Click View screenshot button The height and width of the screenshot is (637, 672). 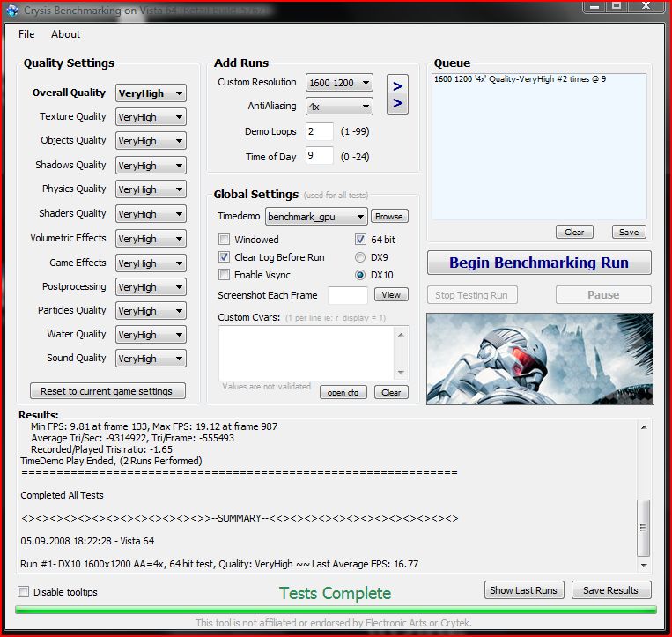[x=391, y=294]
